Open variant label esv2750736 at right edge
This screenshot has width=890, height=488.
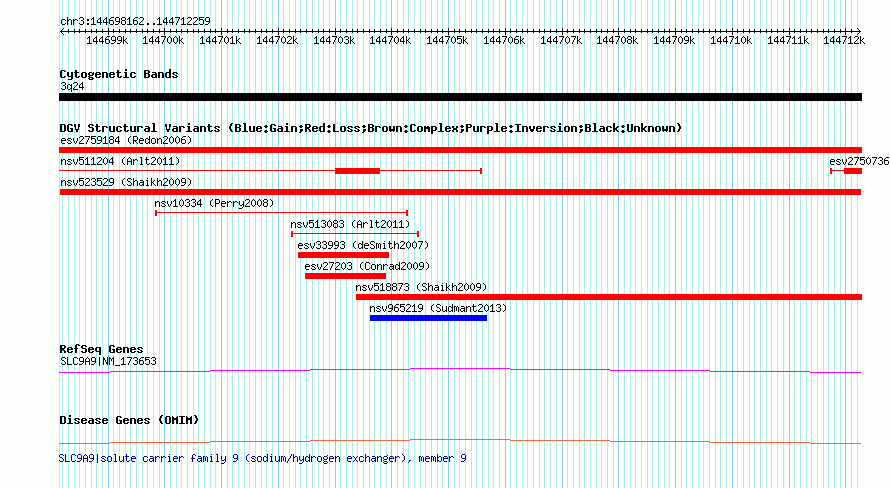tap(859, 161)
